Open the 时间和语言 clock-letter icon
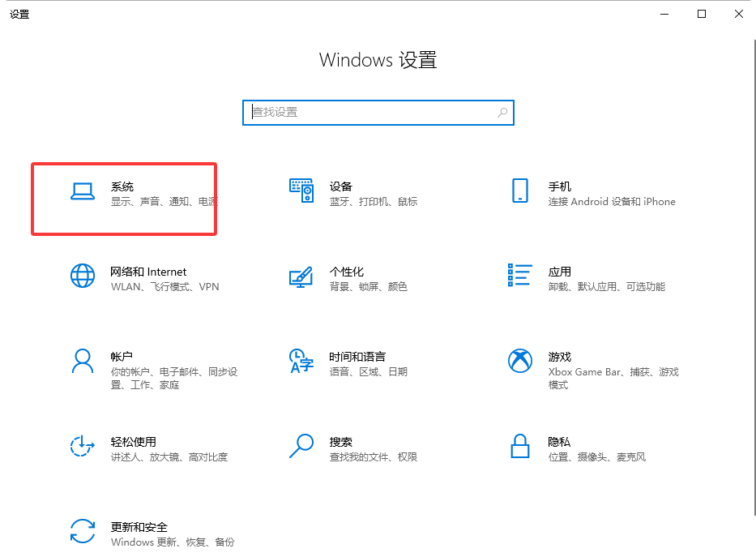The width and height of the screenshot is (756, 557). 301,362
